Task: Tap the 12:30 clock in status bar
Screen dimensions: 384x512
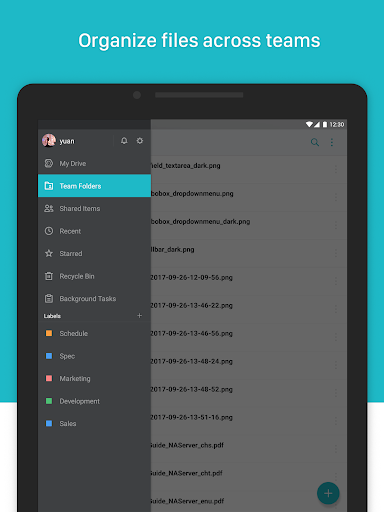Action: point(337,124)
